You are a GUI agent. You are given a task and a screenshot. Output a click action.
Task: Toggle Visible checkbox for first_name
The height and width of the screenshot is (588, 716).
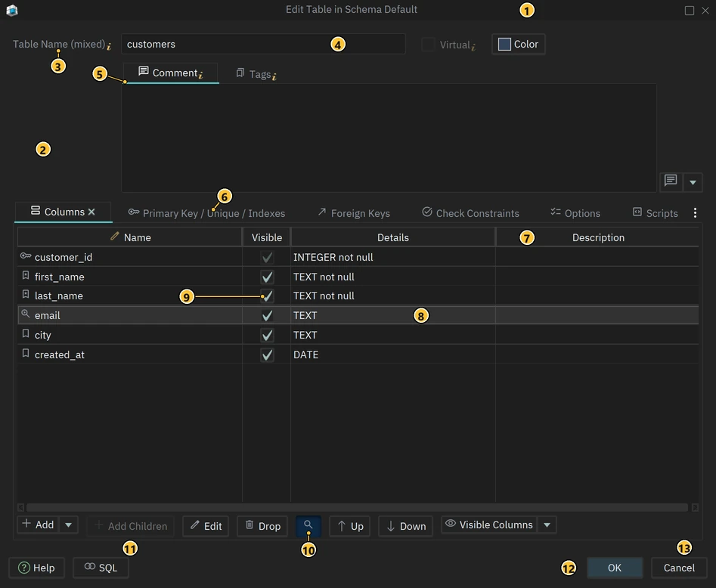(x=267, y=277)
